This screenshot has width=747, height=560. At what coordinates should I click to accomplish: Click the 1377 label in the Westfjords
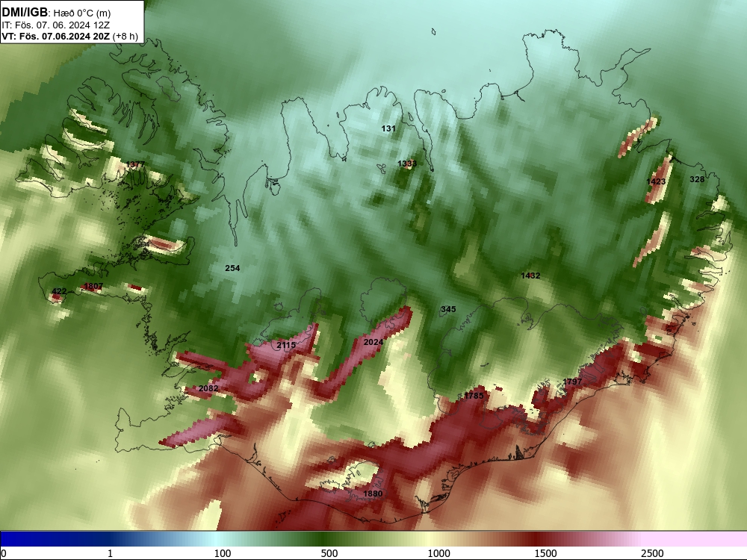coord(134,164)
